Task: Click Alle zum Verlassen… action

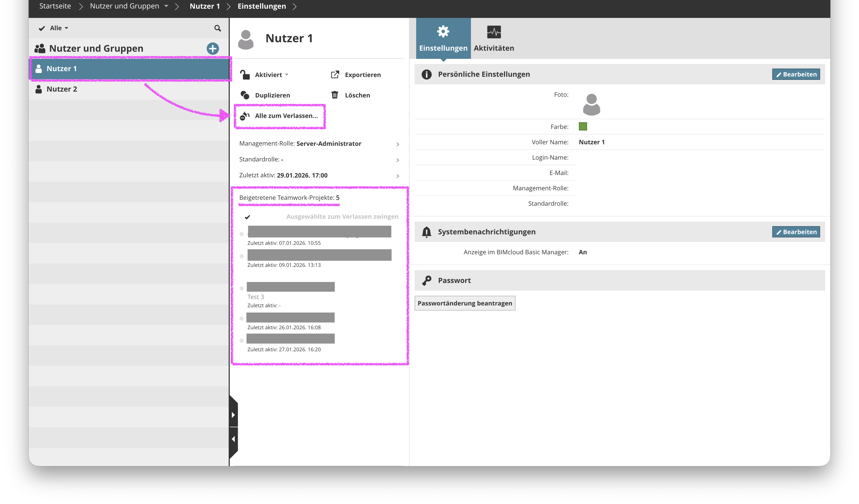Action: point(286,116)
